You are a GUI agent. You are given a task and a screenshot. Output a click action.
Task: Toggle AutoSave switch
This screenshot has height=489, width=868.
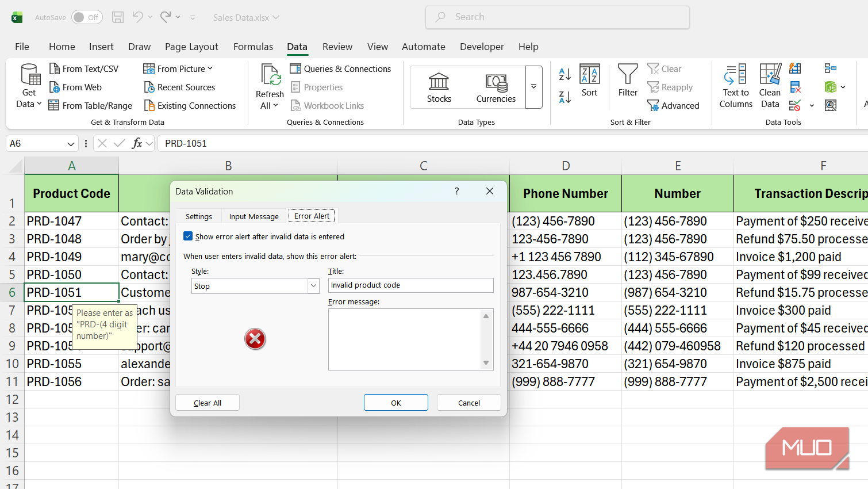[87, 17]
